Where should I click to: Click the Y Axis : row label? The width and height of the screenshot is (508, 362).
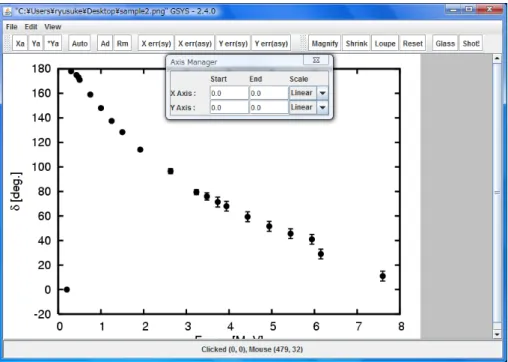tap(183, 108)
